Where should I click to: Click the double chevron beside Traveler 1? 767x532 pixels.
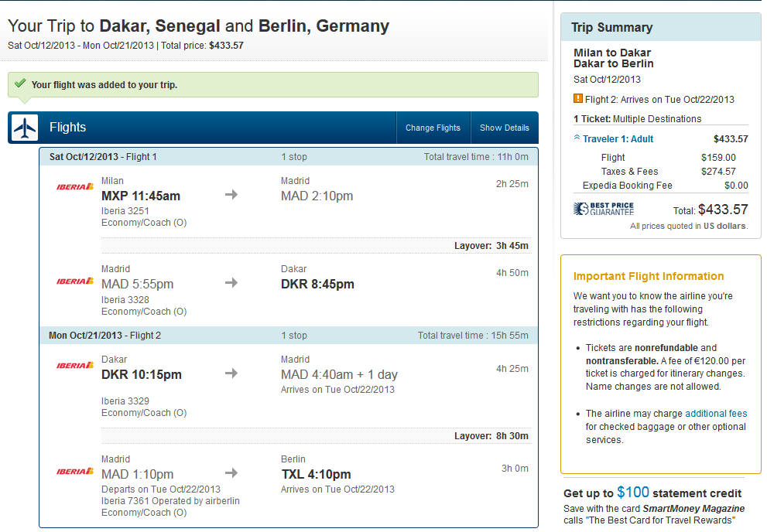[x=577, y=138]
